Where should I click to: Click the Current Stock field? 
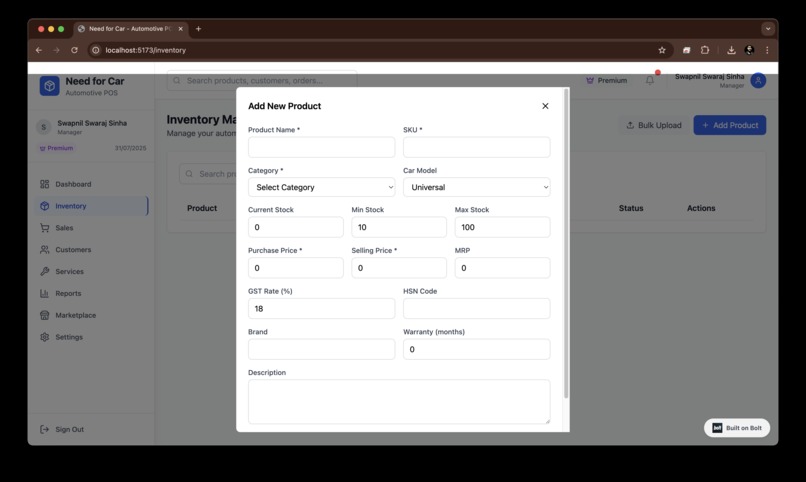(296, 227)
